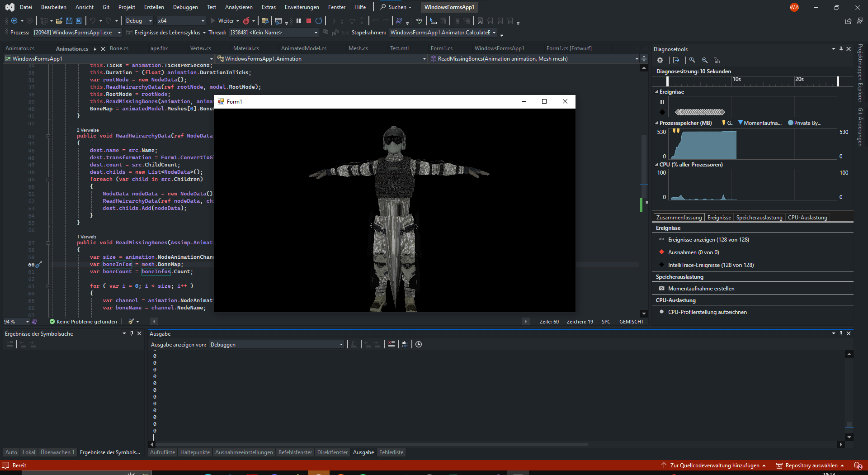Click the Suchen search box
868x475 pixels.
(396, 7)
